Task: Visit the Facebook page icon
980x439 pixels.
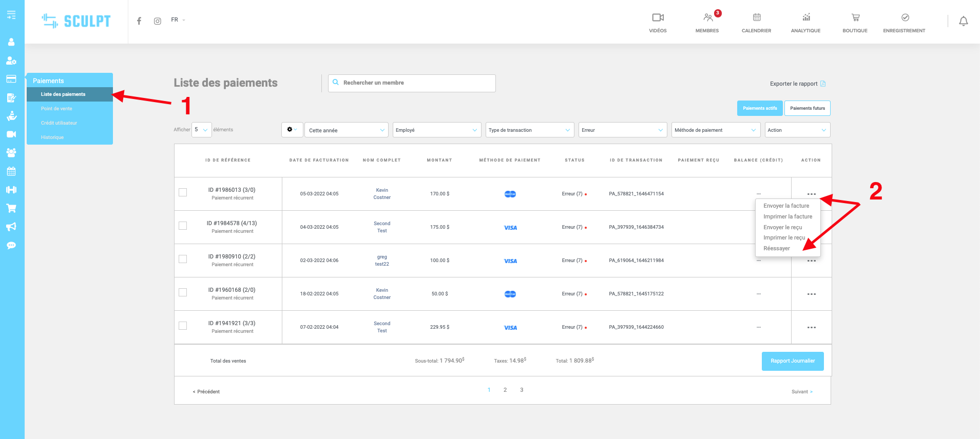Action: click(139, 21)
